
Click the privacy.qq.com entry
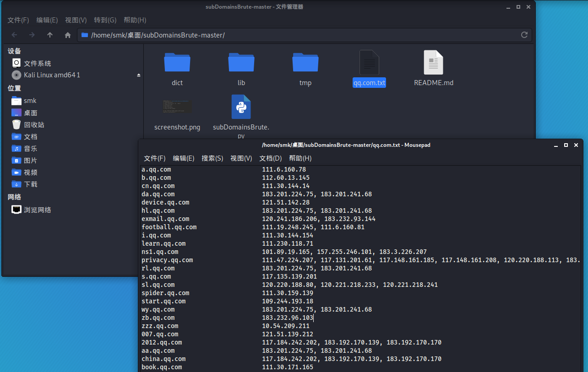(x=167, y=260)
